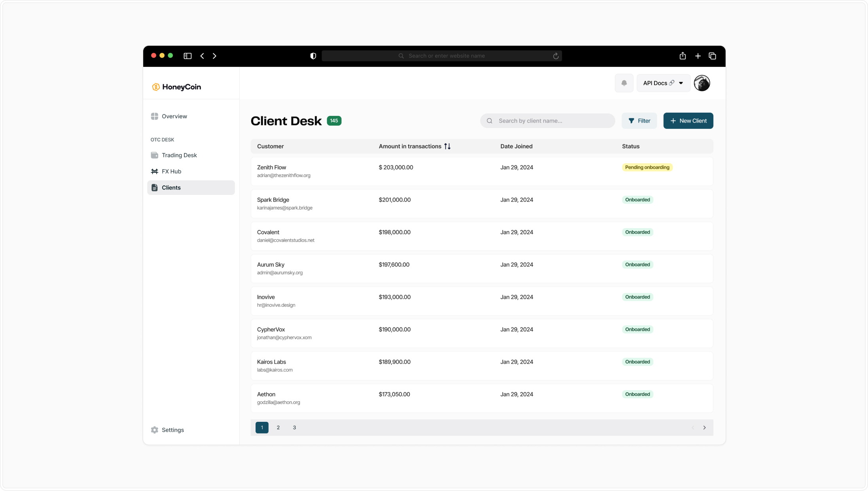Go to page 2 of the clients
This screenshot has width=868, height=491.
click(278, 428)
